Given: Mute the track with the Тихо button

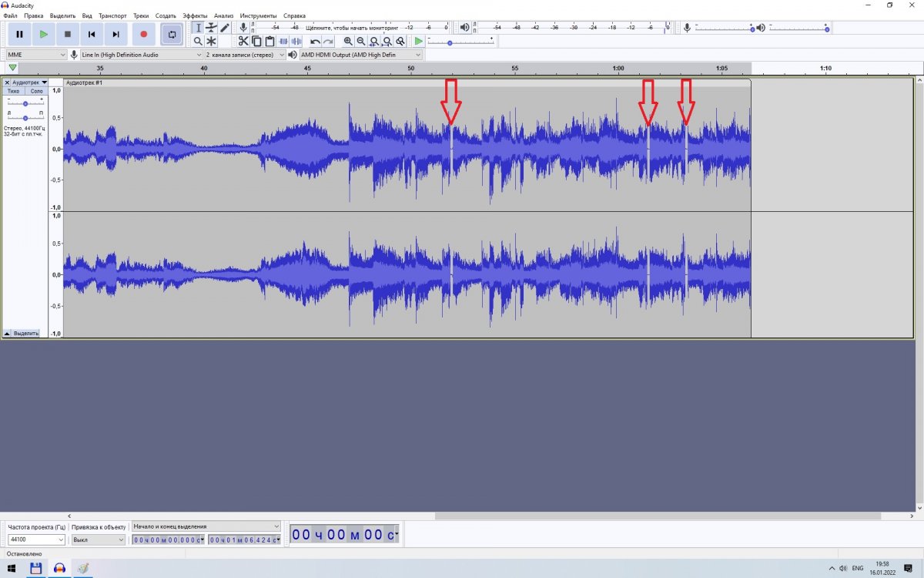Looking at the screenshot, I should point(14,91).
